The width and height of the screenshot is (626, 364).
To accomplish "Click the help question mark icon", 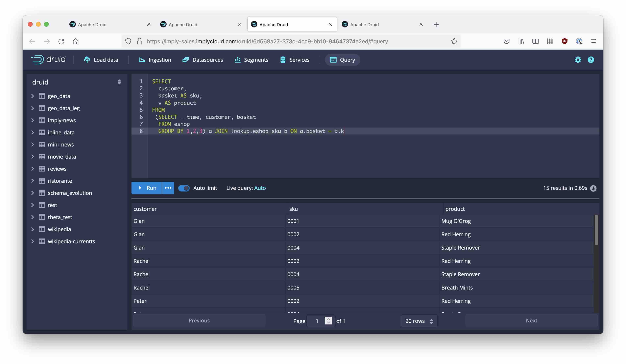I will coord(591,60).
